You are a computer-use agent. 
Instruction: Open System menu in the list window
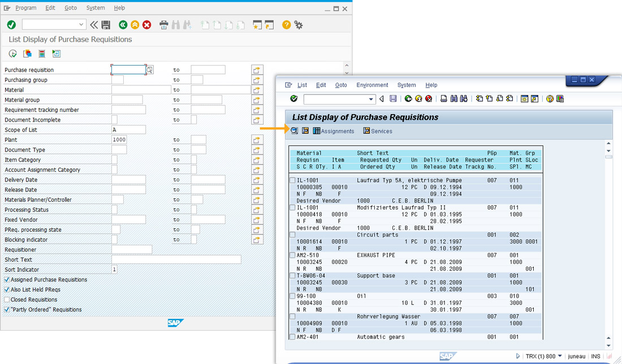click(407, 85)
